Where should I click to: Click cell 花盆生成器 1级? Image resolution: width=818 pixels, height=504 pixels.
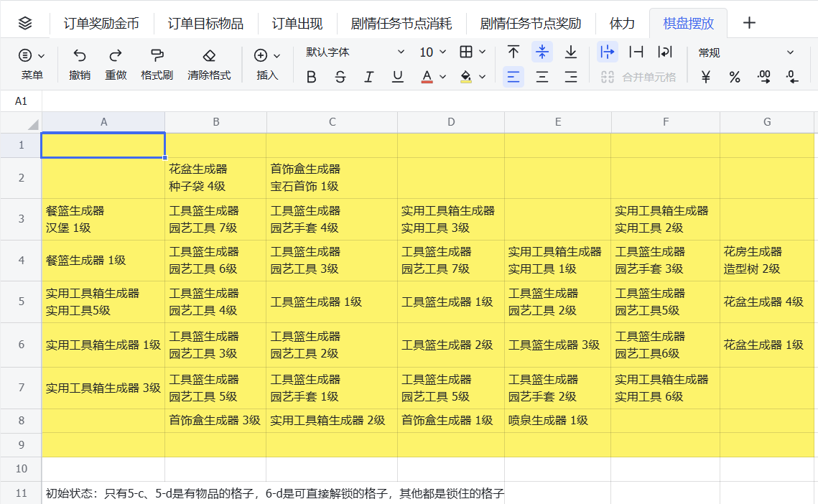point(767,345)
